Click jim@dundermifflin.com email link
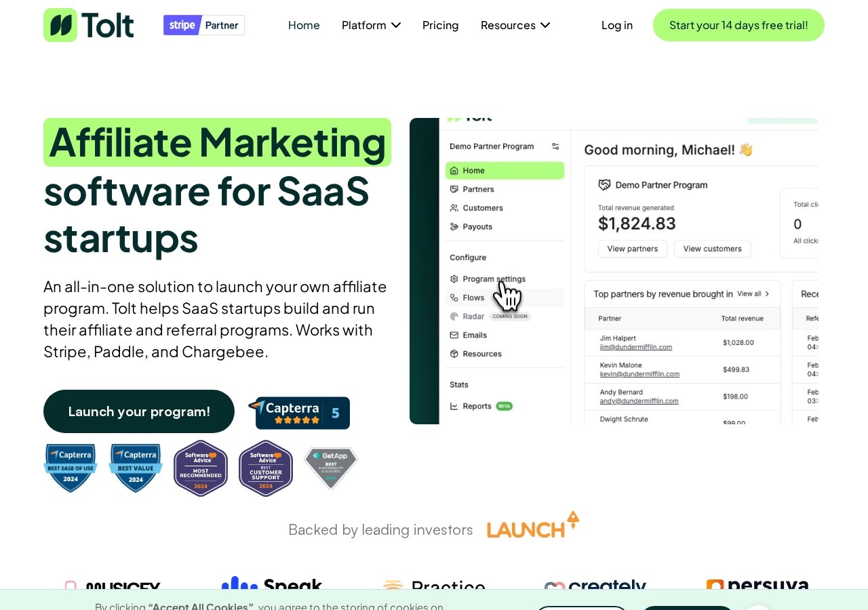 [x=636, y=347]
